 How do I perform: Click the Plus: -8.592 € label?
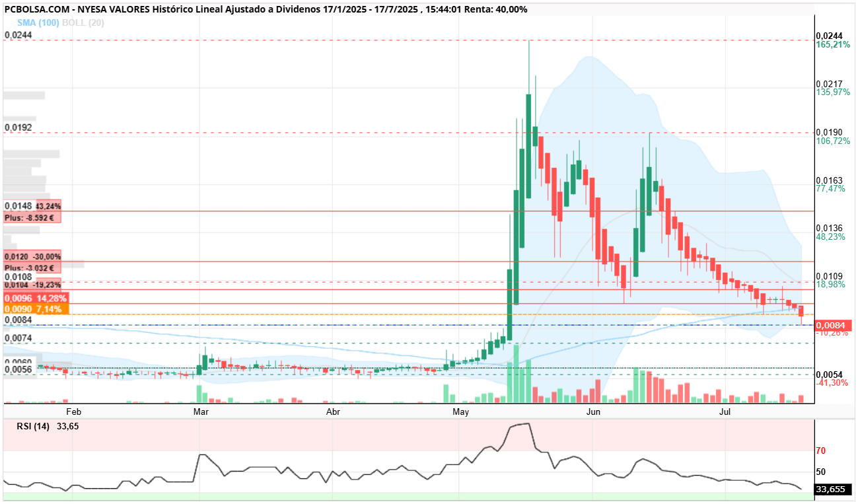(x=33, y=217)
